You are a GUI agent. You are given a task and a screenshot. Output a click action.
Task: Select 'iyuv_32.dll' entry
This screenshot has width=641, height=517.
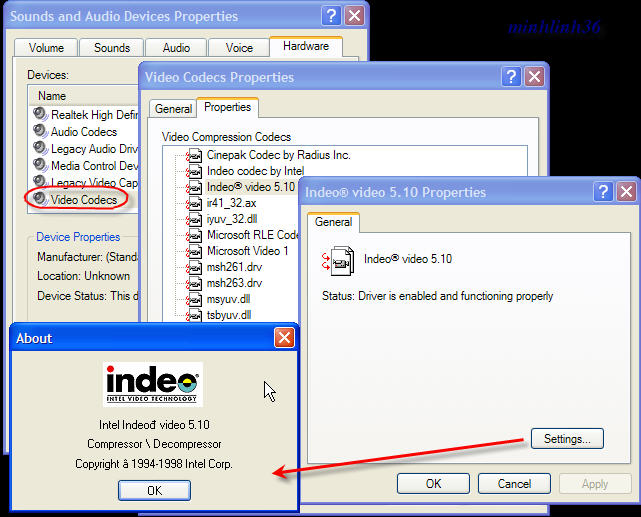click(x=232, y=219)
